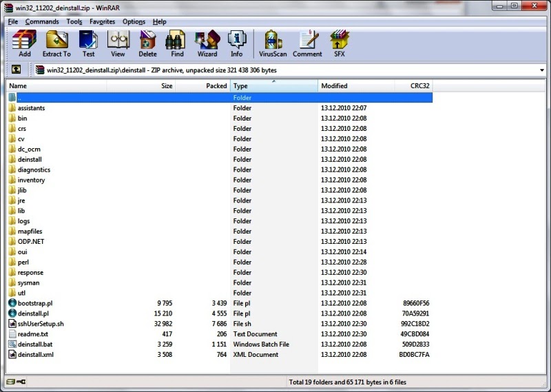Sort by the Modified column header
The image size is (551, 392).
coord(356,86)
